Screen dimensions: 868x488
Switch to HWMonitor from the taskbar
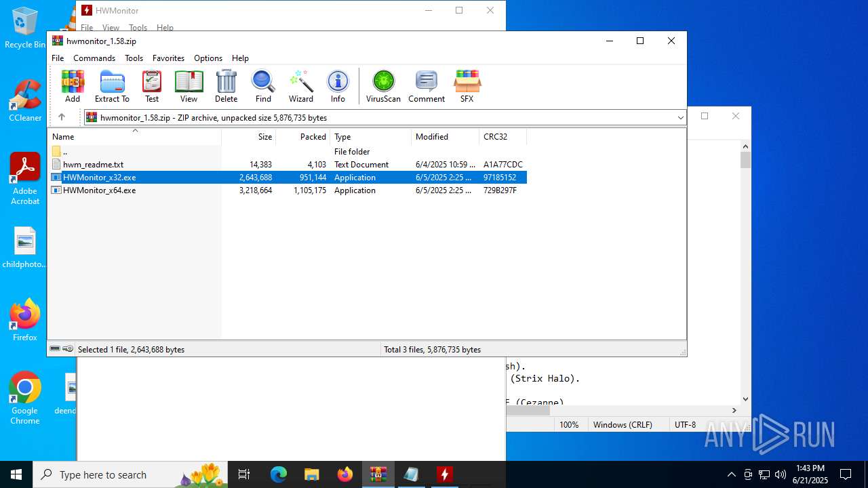445,474
